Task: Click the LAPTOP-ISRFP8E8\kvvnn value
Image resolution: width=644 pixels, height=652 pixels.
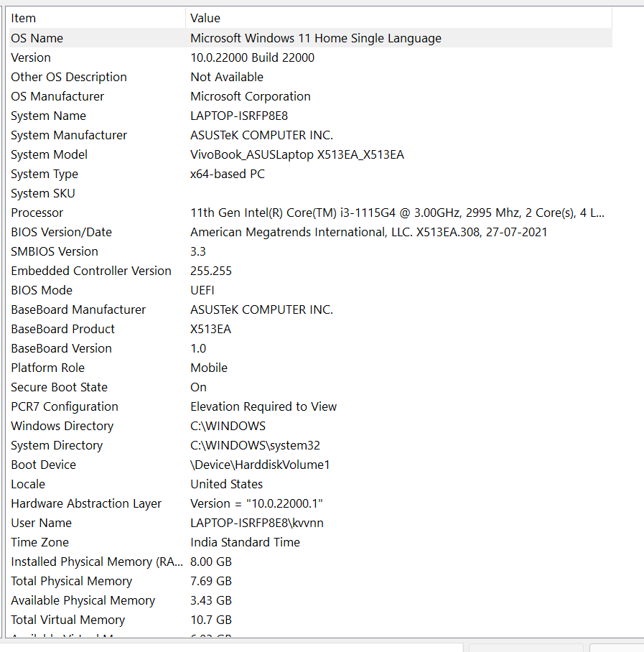Action: pyautogui.click(x=257, y=523)
